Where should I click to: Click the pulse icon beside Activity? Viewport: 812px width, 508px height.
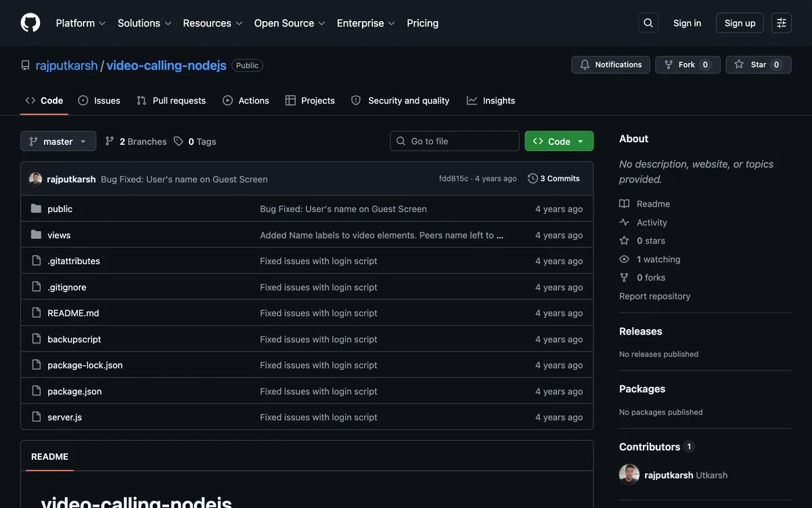click(625, 222)
